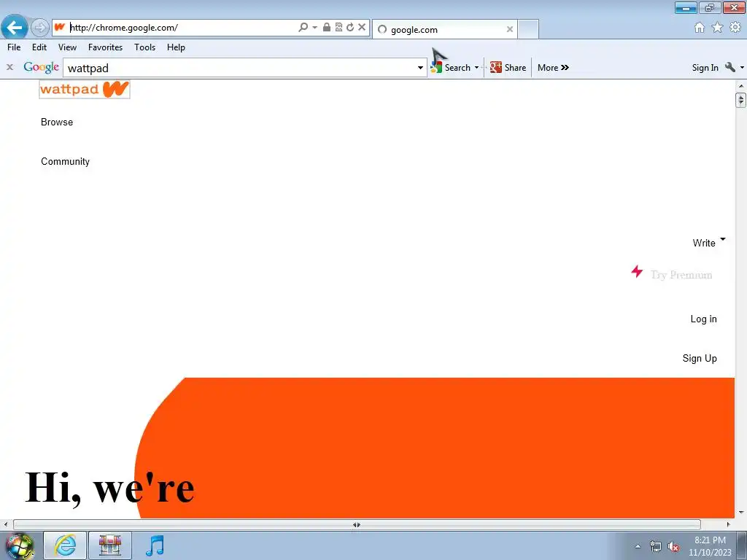
Task: Refresh the page with the reload icon
Action: click(x=350, y=27)
